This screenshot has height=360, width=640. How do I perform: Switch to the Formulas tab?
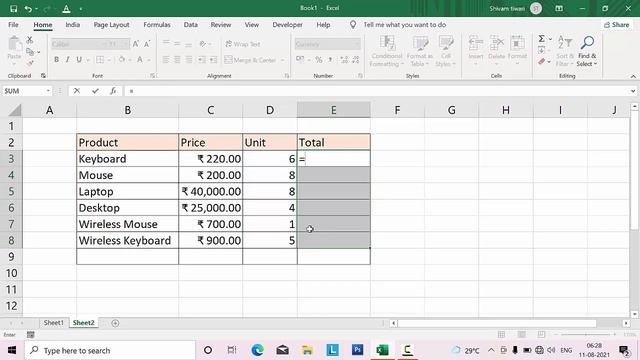point(157,25)
